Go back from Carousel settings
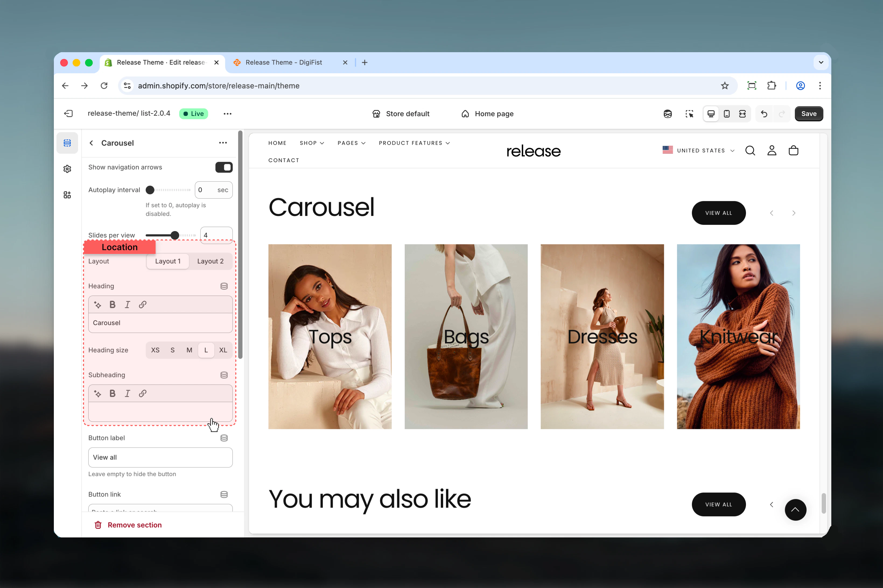 coord(91,143)
